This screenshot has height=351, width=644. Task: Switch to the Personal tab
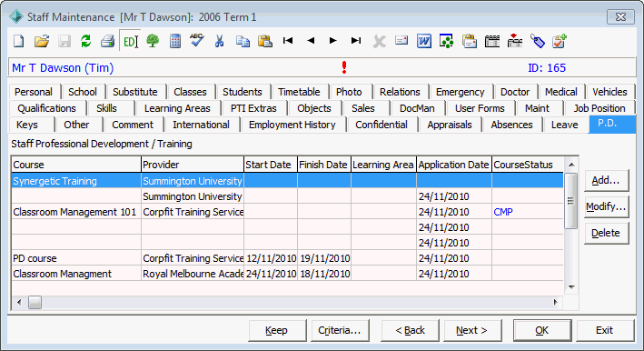(x=34, y=92)
